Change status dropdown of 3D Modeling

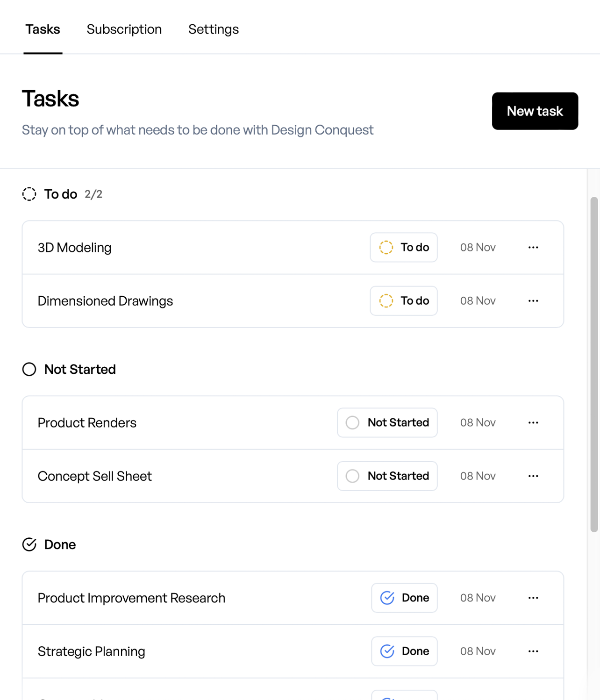click(x=404, y=247)
